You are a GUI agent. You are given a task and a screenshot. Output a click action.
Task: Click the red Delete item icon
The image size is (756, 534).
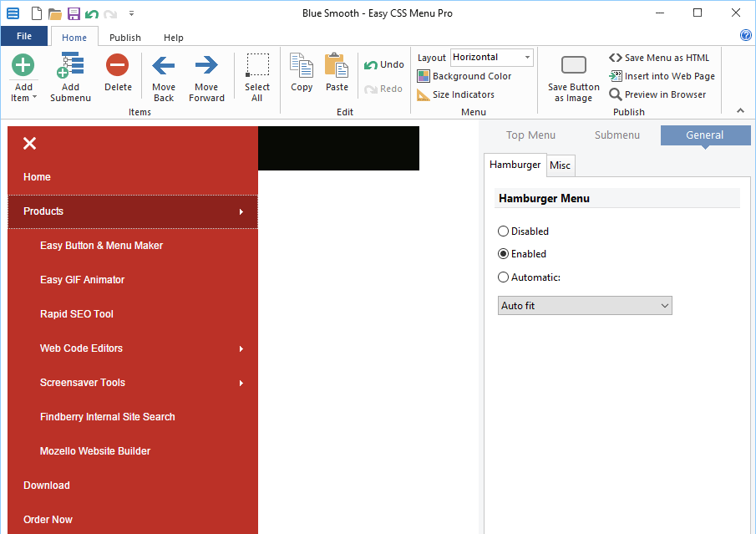(118, 65)
